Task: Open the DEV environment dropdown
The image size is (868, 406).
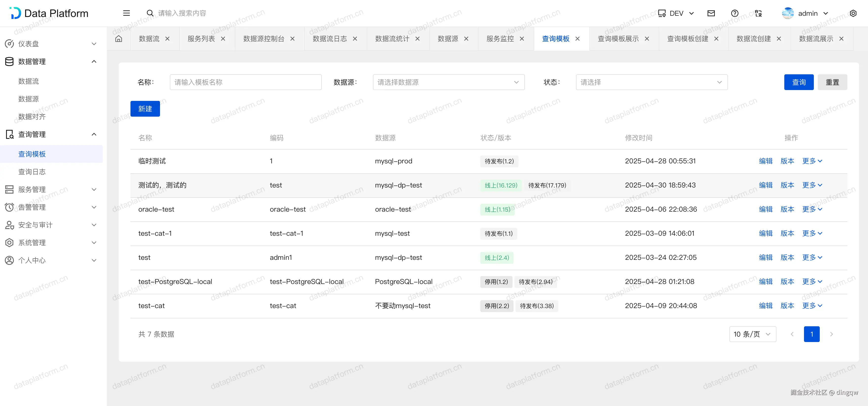Action: pos(676,13)
